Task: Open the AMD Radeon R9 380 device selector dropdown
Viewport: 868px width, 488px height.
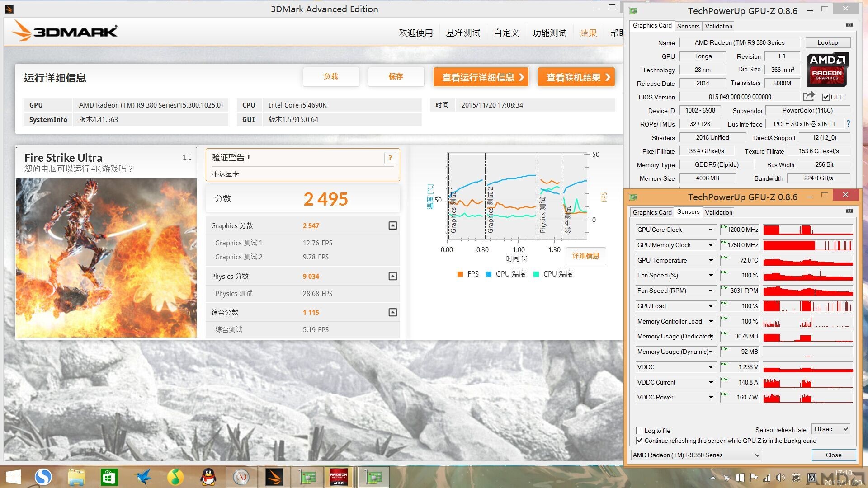Action: pyautogui.click(x=696, y=455)
